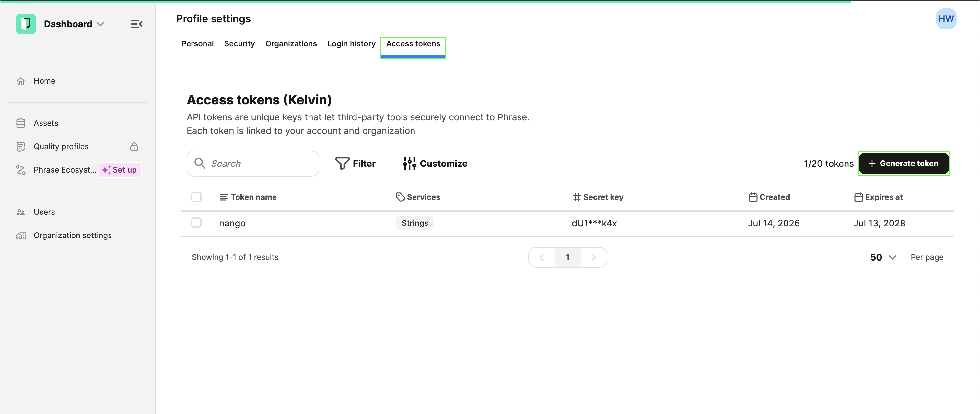Image resolution: width=980 pixels, height=414 pixels.
Task: Click the Generate token button
Action: pyautogui.click(x=904, y=164)
